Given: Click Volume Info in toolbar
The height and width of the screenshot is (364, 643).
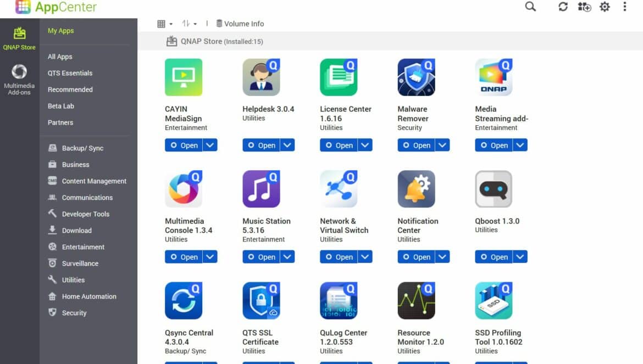Looking at the screenshot, I should [240, 24].
